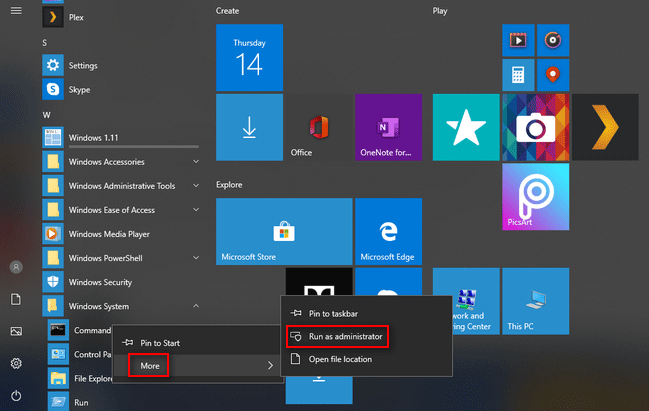Click the user account icon in sidebar

pyautogui.click(x=16, y=267)
